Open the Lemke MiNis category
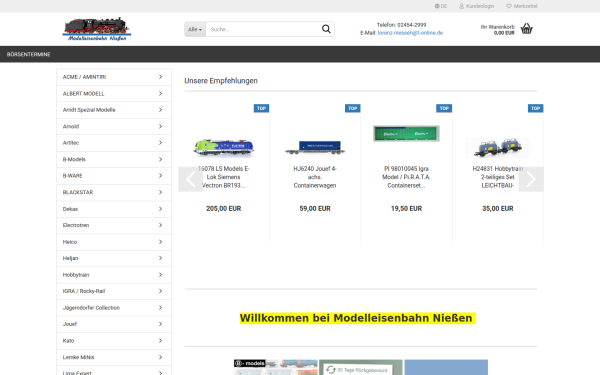The height and width of the screenshot is (375, 600). 114,357
